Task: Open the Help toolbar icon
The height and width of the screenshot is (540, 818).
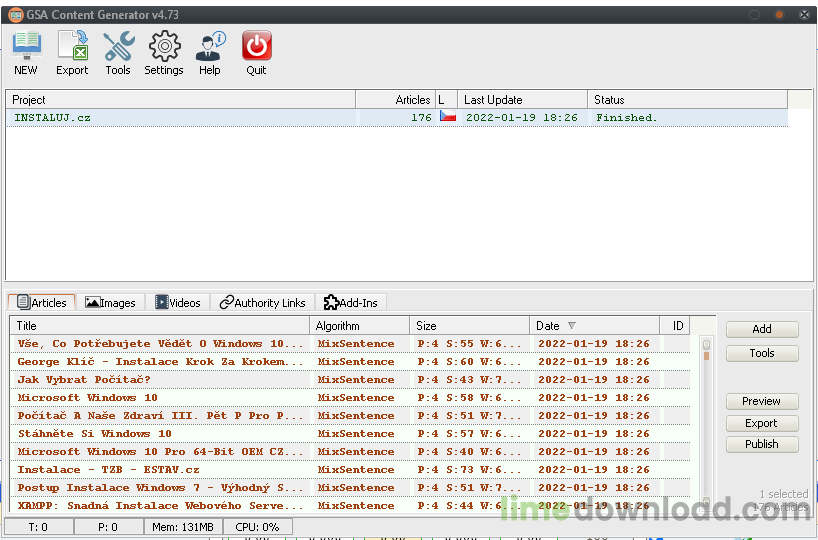Action: 210,46
